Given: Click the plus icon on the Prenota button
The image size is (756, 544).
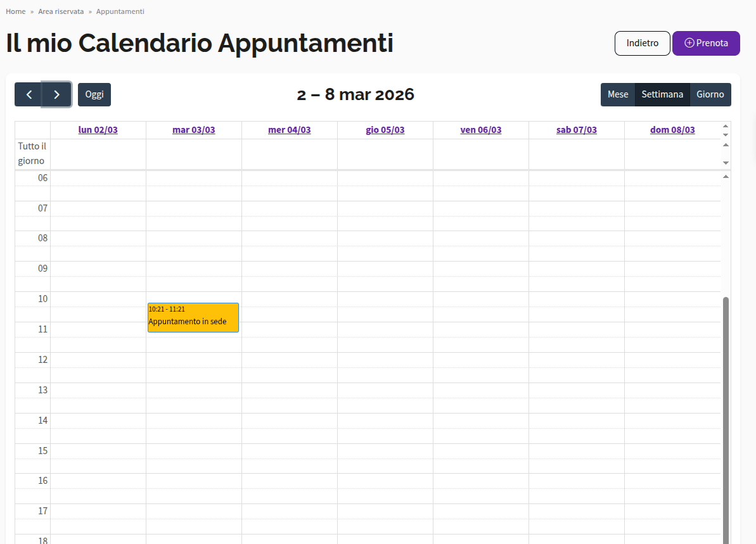Looking at the screenshot, I should pyautogui.click(x=689, y=43).
